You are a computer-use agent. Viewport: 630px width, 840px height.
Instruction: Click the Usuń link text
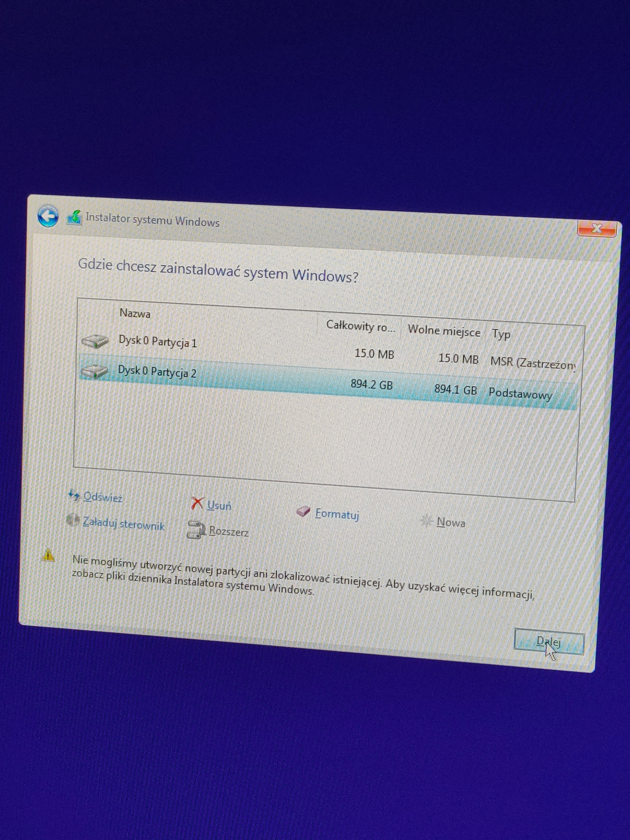[x=219, y=506]
